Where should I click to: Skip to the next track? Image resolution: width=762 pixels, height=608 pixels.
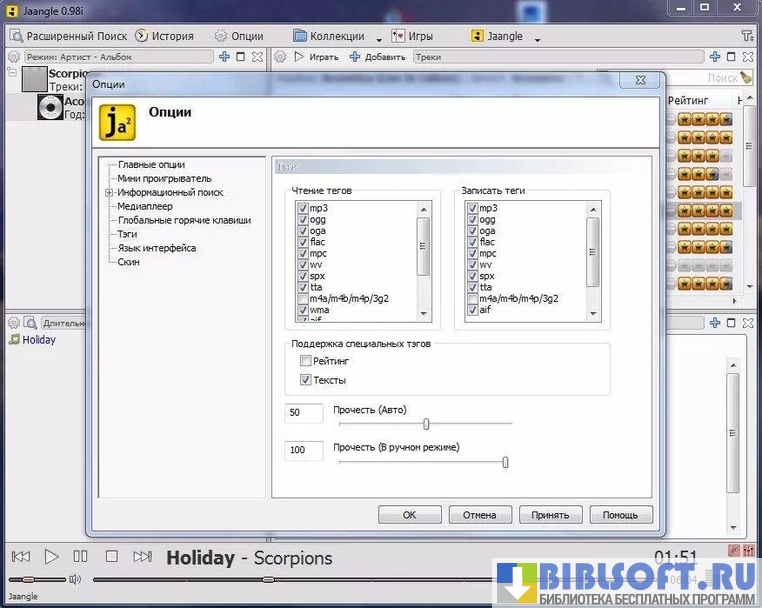point(142,556)
